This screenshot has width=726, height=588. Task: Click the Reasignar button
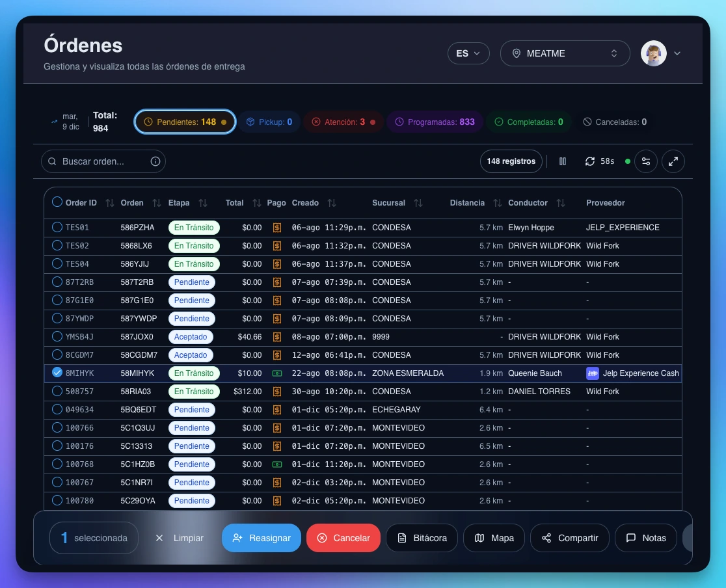click(262, 538)
